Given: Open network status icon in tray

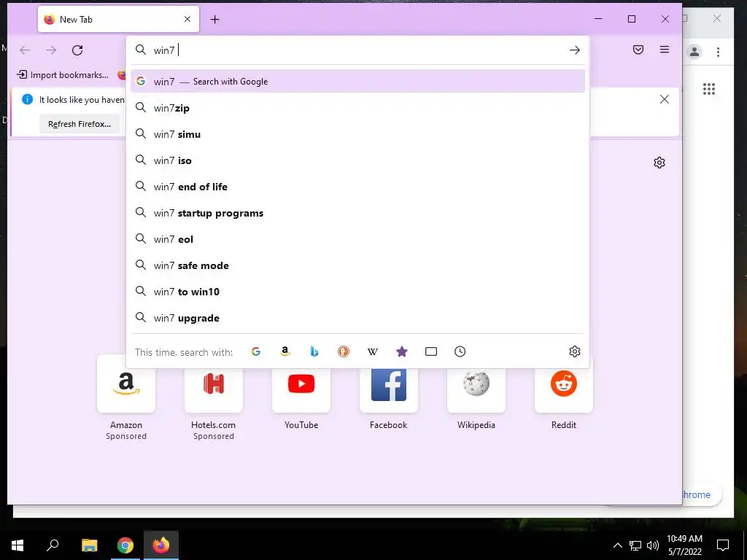Looking at the screenshot, I should click(x=635, y=545).
